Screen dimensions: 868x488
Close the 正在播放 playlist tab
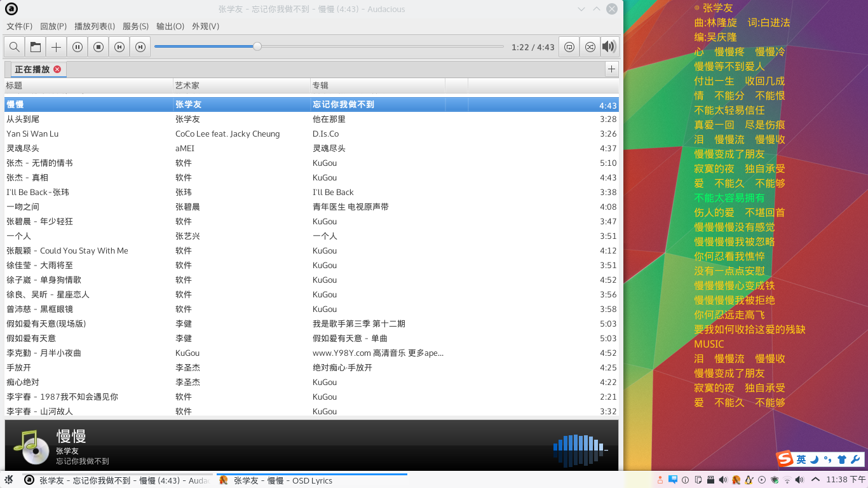coord(57,69)
